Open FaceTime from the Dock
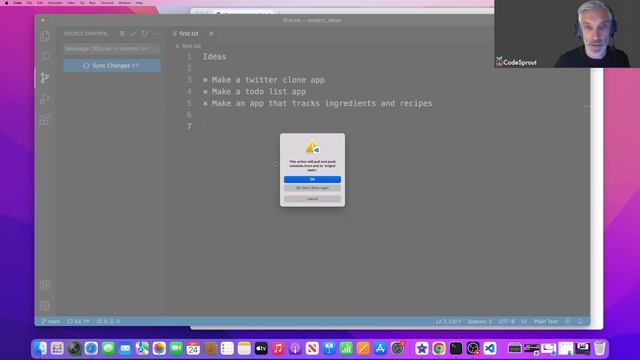This screenshot has width=640, height=360. point(176,348)
